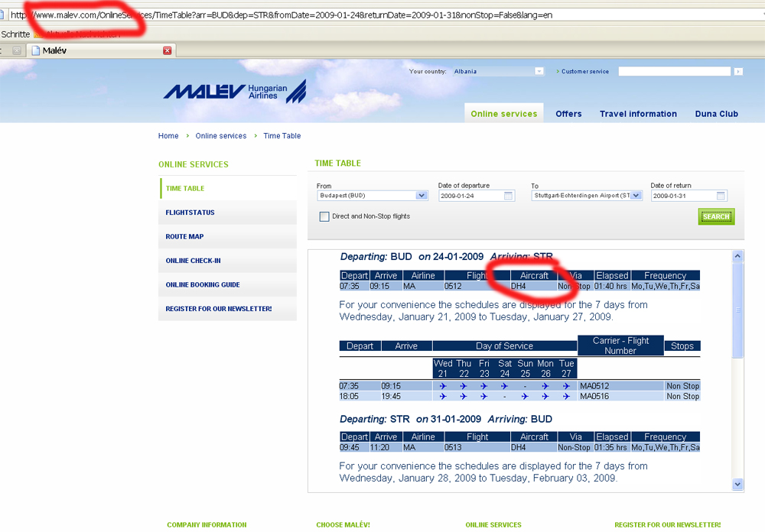Open footer REGISTER FOR OUR NEWSLETTER link
The width and height of the screenshot is (765, 532).
[x=667, y=524]
